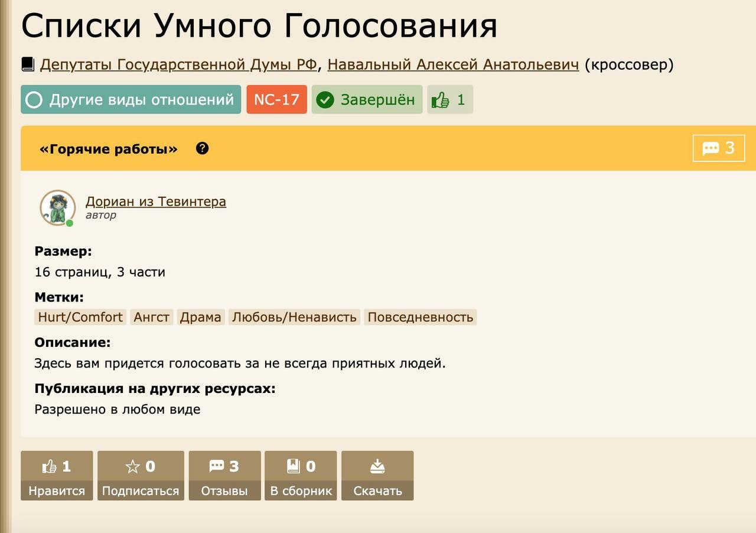The image size is (756, 533).
Task: Click the size text 16 страниц, 3 части
Action: point(100,272)
